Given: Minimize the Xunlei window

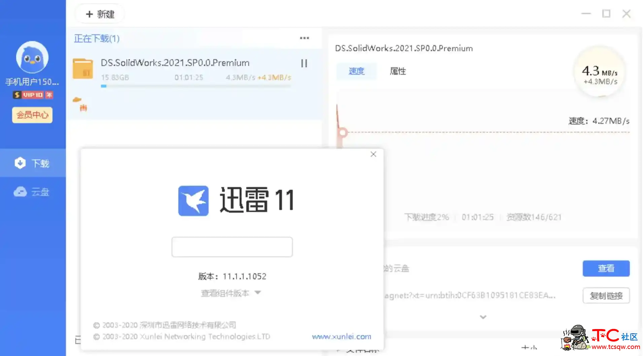Looking at the screenshot, I should (586, 14).
